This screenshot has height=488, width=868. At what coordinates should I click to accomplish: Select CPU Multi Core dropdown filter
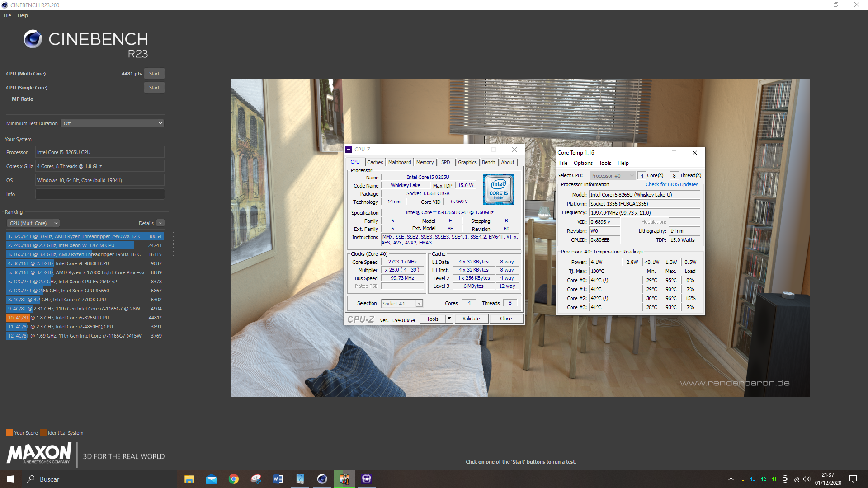32,222
